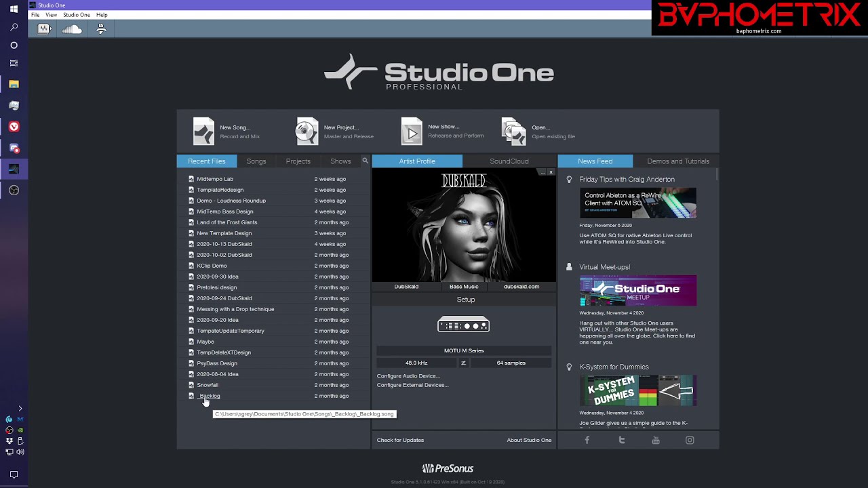This screenshot has width=868, height=488.
Task: Open the Windows Start menu
Action: click(14, 9)
